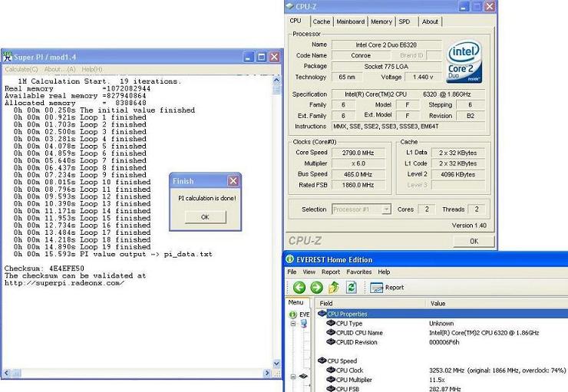Click the OK button in CPU-Z
The height and width of the screenshot is (392, 568).
[x=474, y=241]
